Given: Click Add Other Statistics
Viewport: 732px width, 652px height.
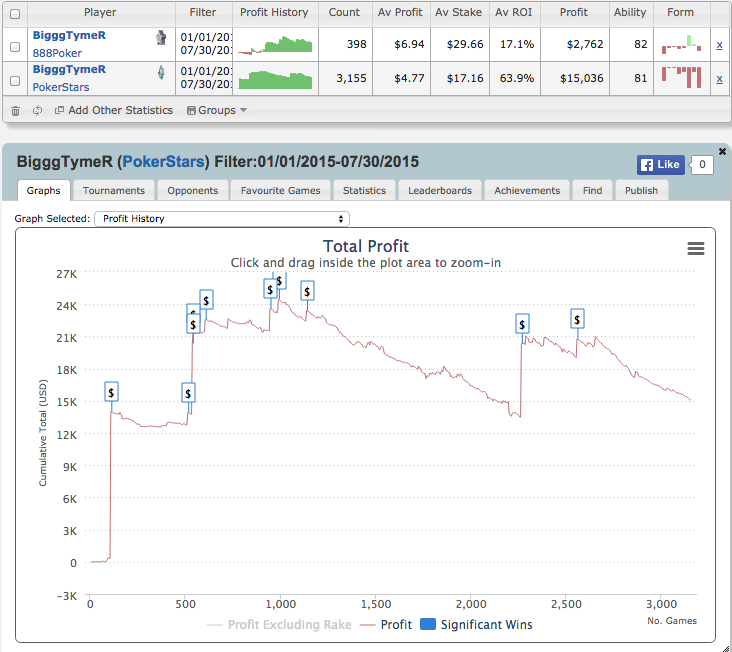Looking at the screenshot, I should (114, 111).
